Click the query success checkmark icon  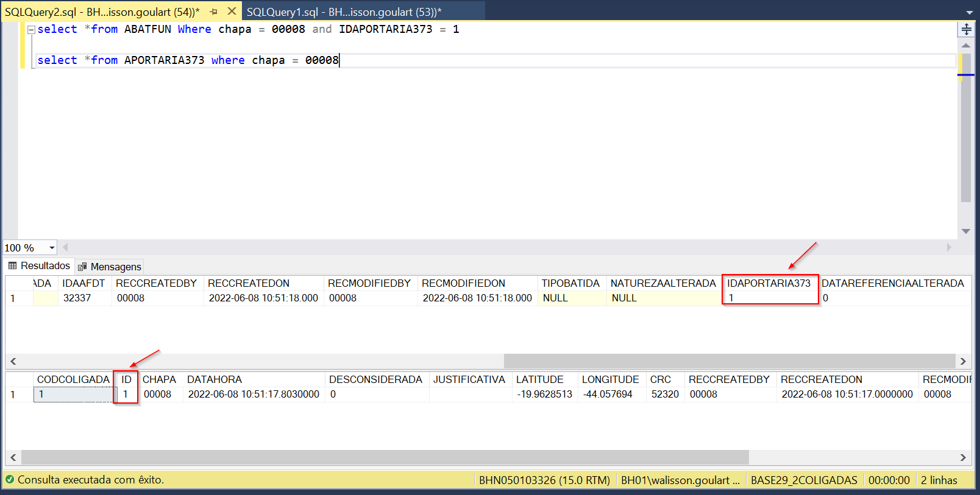click(10, 480)
